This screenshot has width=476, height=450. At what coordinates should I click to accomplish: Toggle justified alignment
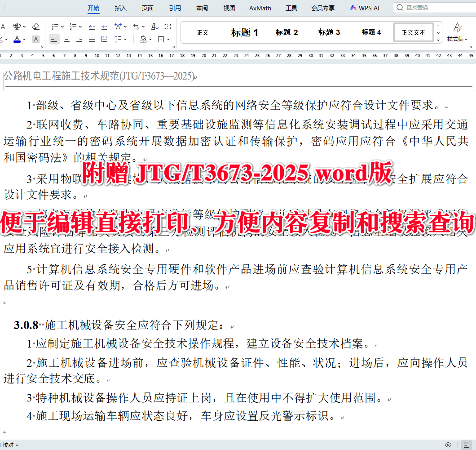click(x=91, y=40)
